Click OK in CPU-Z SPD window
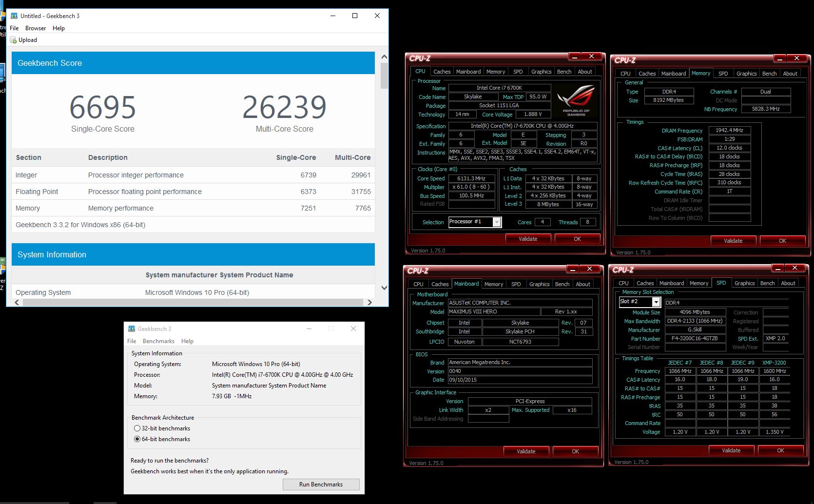The width and height of the screenshot is (814, 504). click(780, 450)
